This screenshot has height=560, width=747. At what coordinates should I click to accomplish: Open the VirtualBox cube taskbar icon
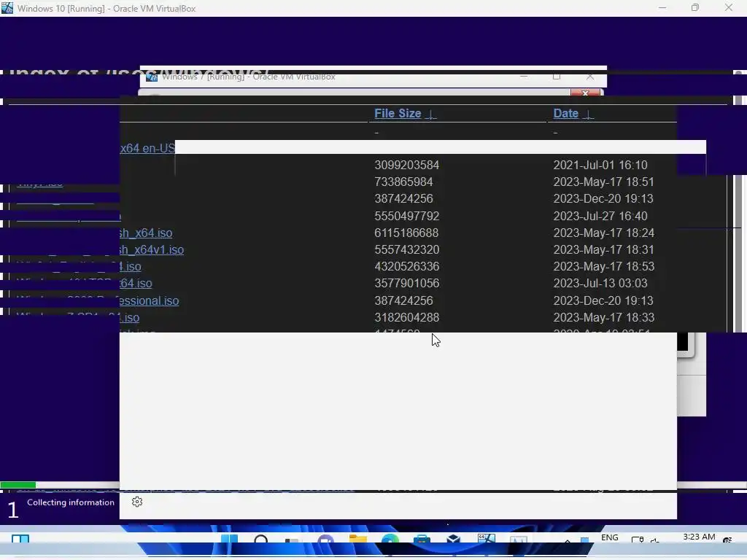click(x=454, y=540)
